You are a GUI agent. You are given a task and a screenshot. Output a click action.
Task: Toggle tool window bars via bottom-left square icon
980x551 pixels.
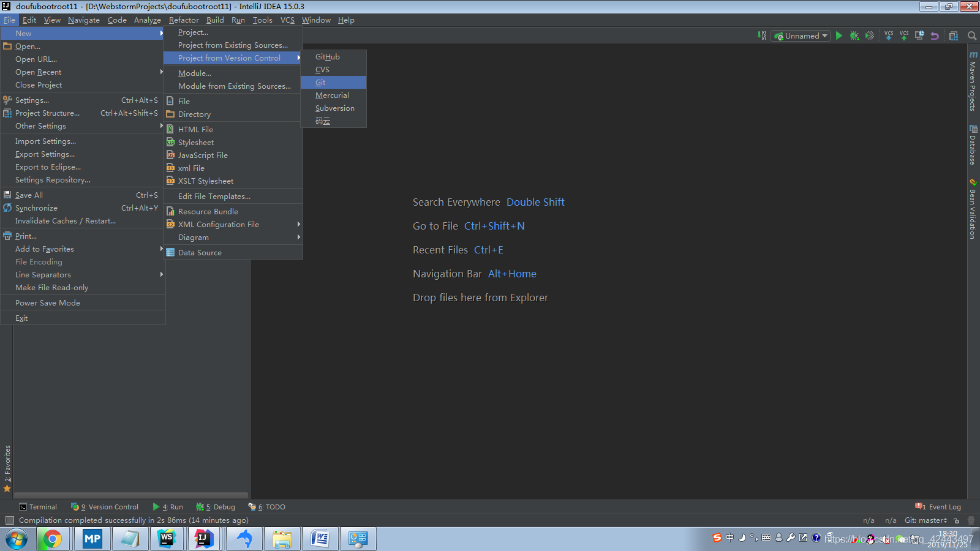click(x=9, y=520)
